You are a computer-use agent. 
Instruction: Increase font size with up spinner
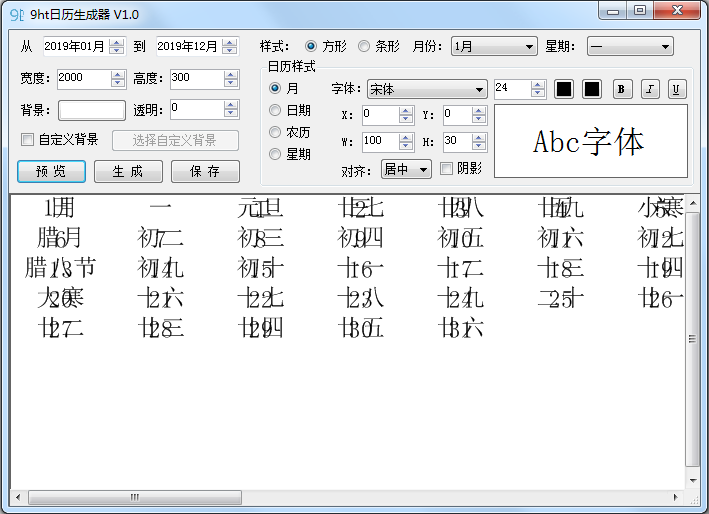click(538, 85)
